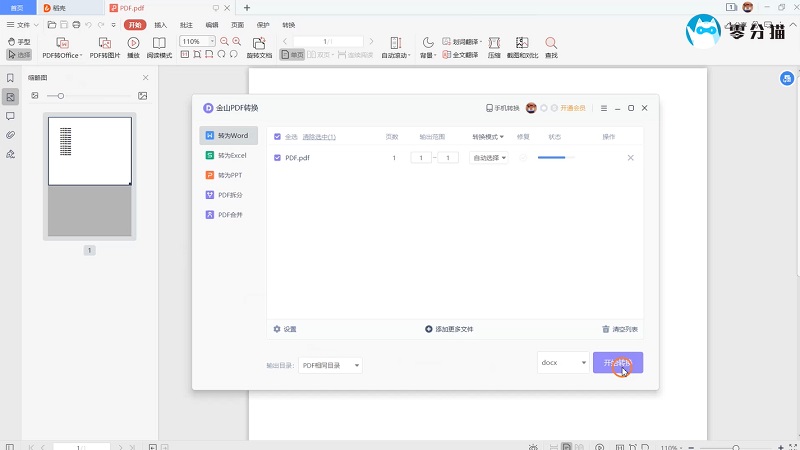Click 添加更多文件 add more files
The height and width of the screenshot is (450, 800).
pyautogui.click(x=449, y=329)
